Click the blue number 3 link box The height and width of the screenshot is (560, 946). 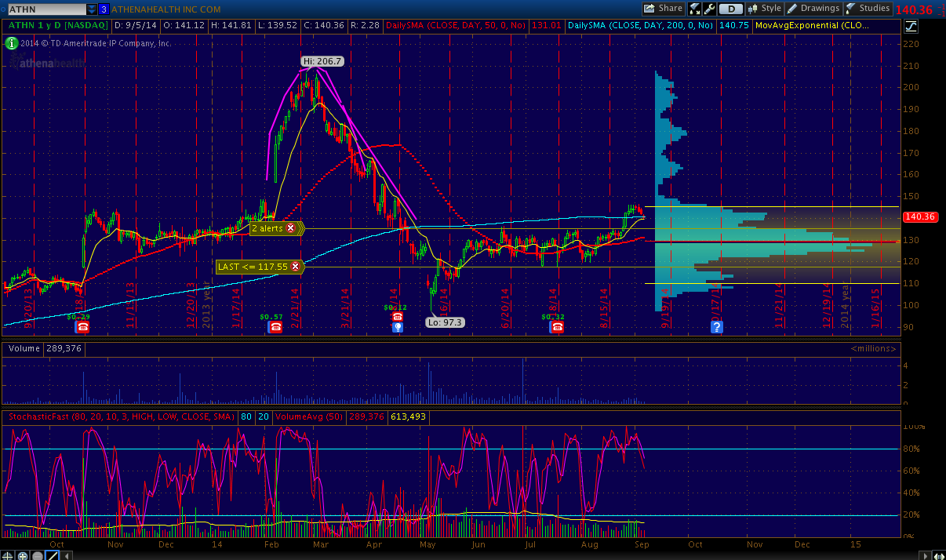pyautogui.click(x=104, y=9)
